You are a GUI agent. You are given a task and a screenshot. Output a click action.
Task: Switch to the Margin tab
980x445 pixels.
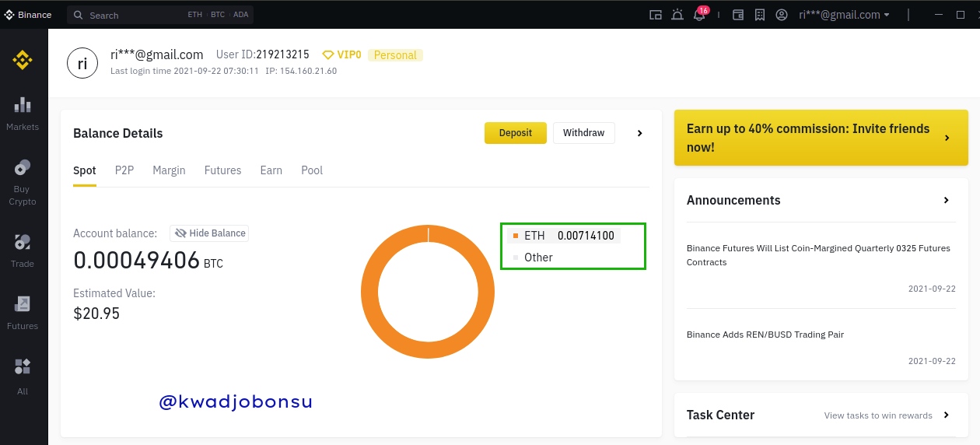[x=169, y=170]
